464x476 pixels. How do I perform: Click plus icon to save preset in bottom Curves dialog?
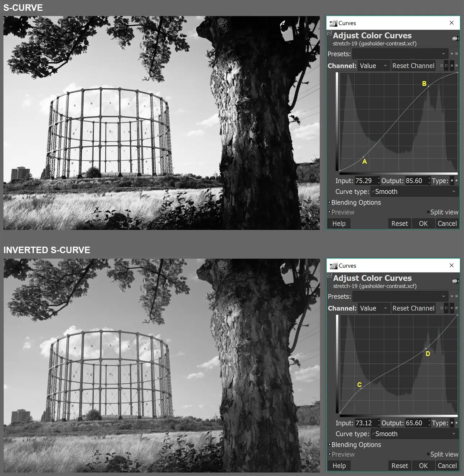[452, 296]
